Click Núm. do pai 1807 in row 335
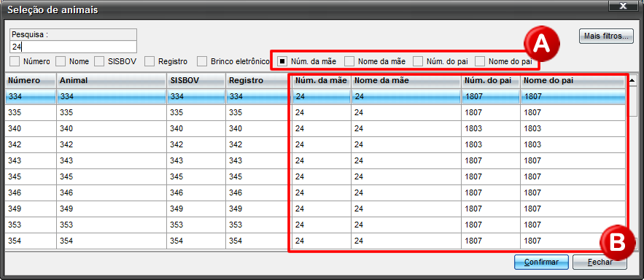Screen dimensions: 644x280 491,112
